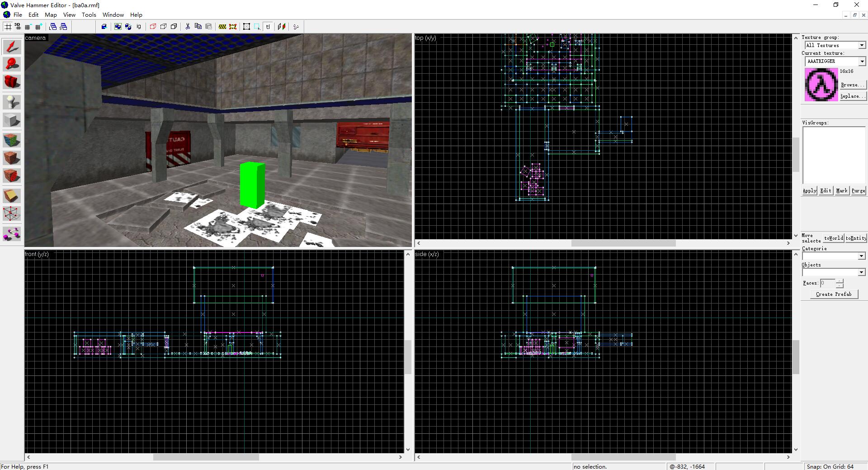
Task: Expand the Current texture AAATRIGGER dropdown
Action: (x=862, y=61)
